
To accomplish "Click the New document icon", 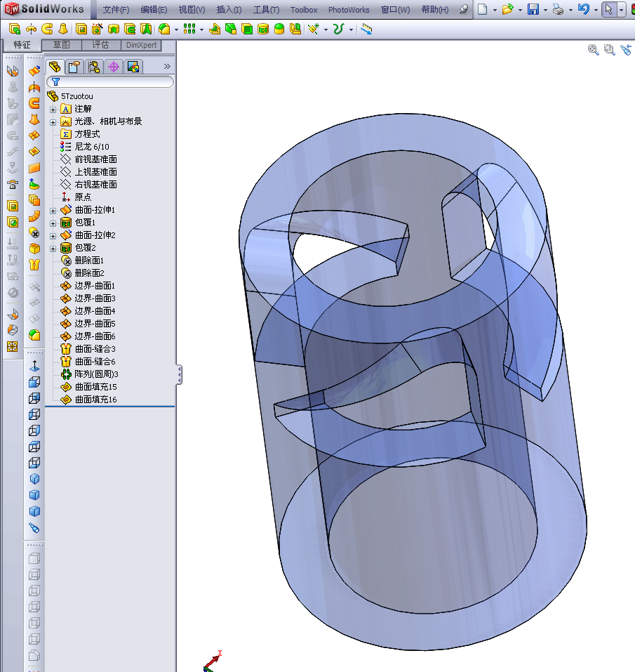I will pos(483,9).
